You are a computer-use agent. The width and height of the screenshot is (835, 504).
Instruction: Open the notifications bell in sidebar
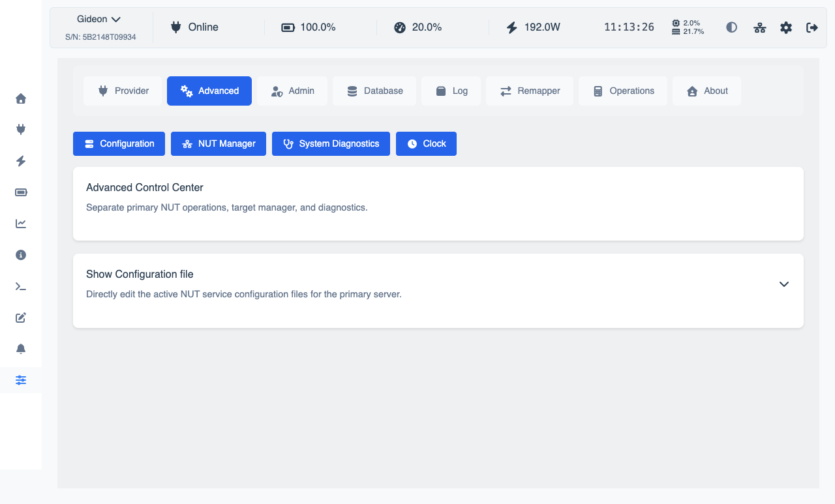21,349
